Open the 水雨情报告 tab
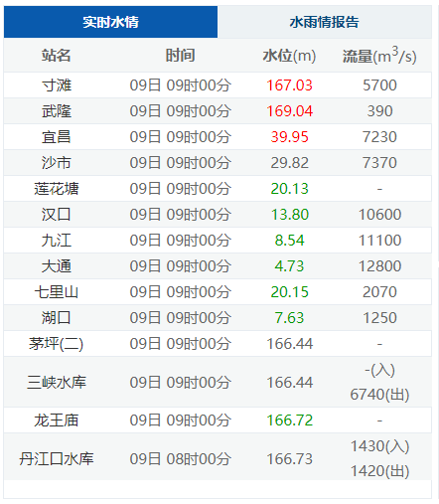439x504 pixels. (x=325, y=22)
